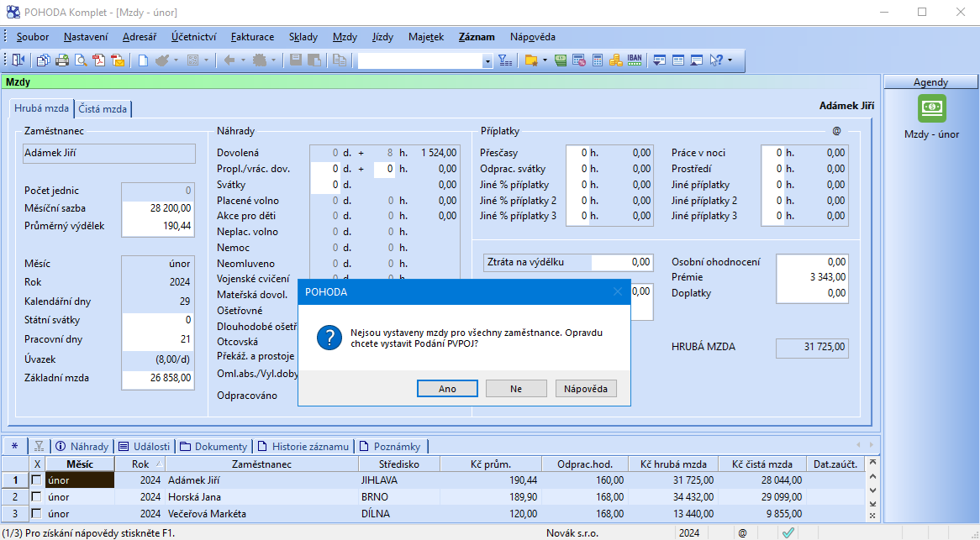Open the toolbar search combo box dropdown
980x540 pixels.
point(487,60)
